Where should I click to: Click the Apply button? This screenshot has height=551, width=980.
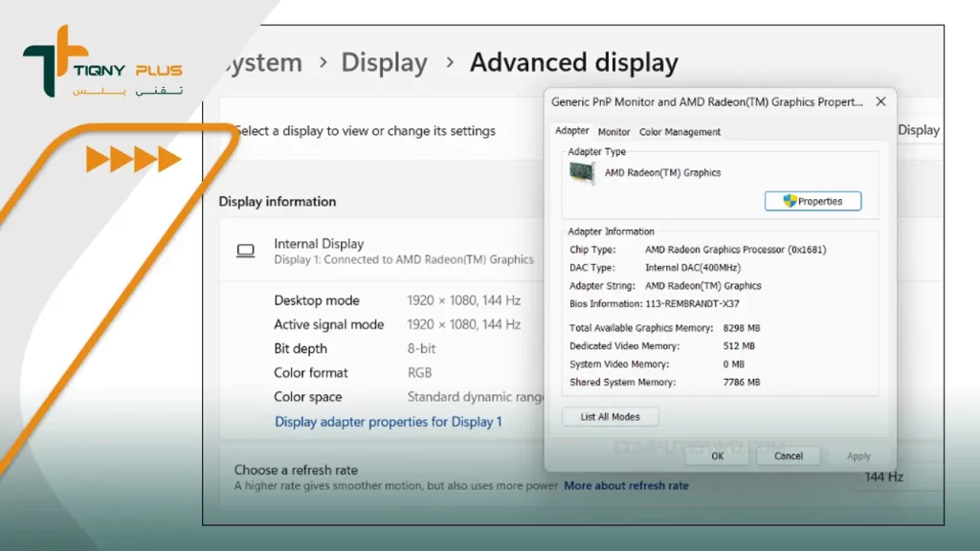(858, 456)
